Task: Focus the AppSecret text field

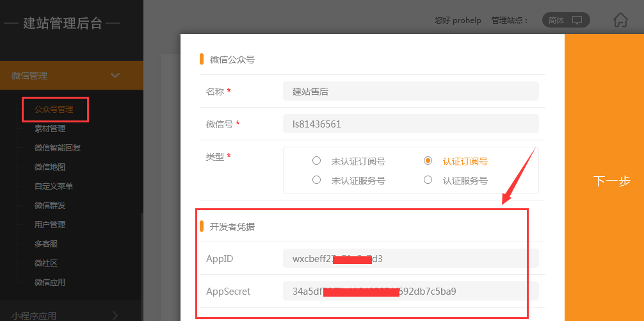Action: click(x=410, y=291)
